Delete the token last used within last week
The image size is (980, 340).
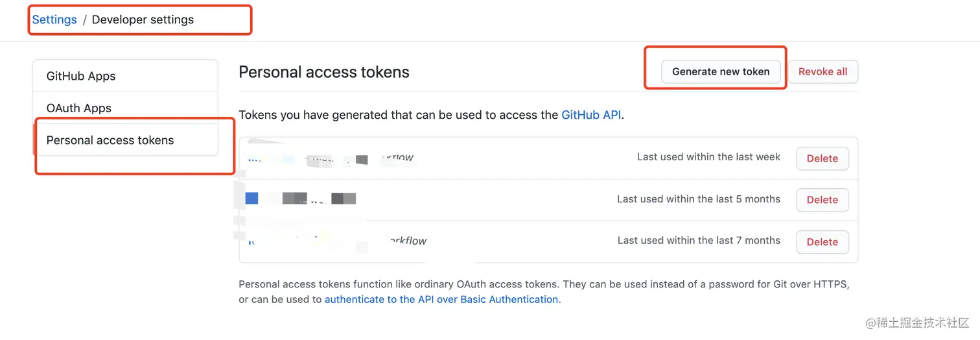click(822, 158)
